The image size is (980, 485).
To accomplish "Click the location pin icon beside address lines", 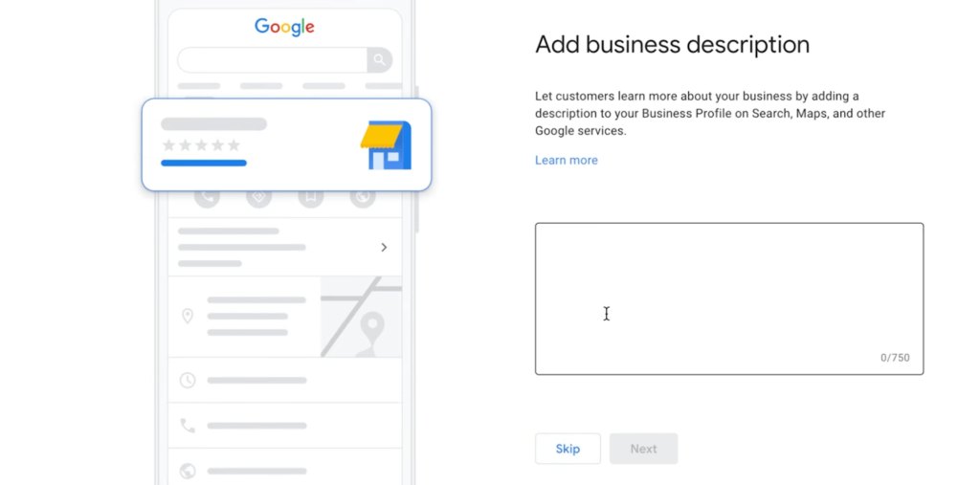I will coord(187,316).
